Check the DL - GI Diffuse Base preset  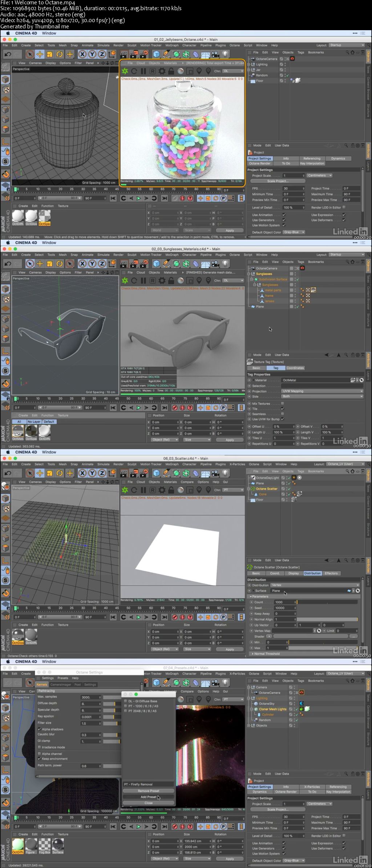click(x=126, y=701)
